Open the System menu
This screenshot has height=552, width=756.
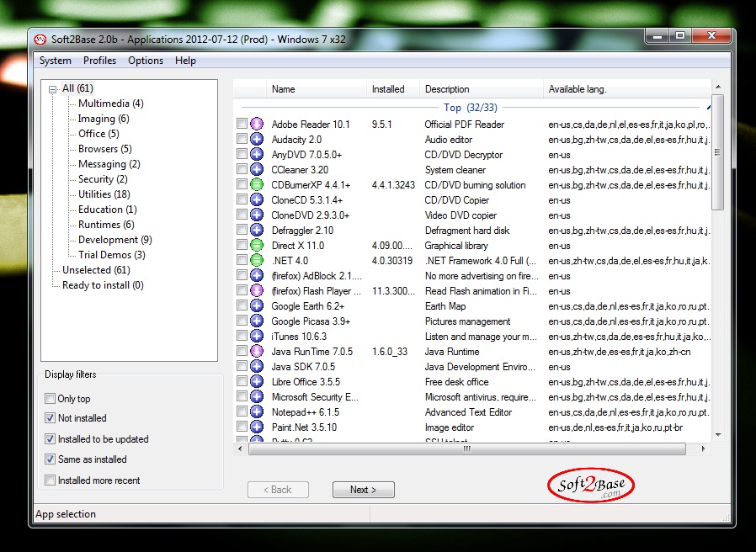(x=55, y=61)
